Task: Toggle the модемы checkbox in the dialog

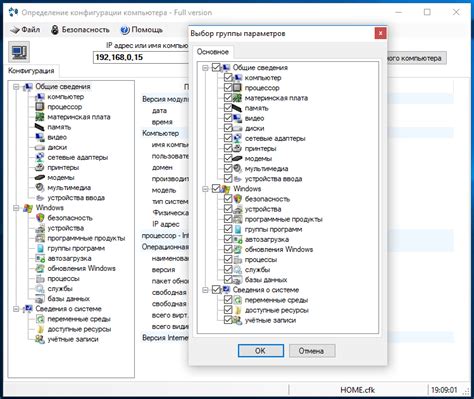Action: [x=228, y=158]
